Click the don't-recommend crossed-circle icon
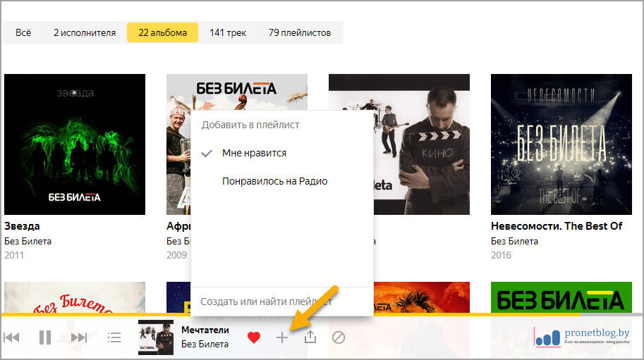Screen dimensions: 644x360 [x=339, y=337]
